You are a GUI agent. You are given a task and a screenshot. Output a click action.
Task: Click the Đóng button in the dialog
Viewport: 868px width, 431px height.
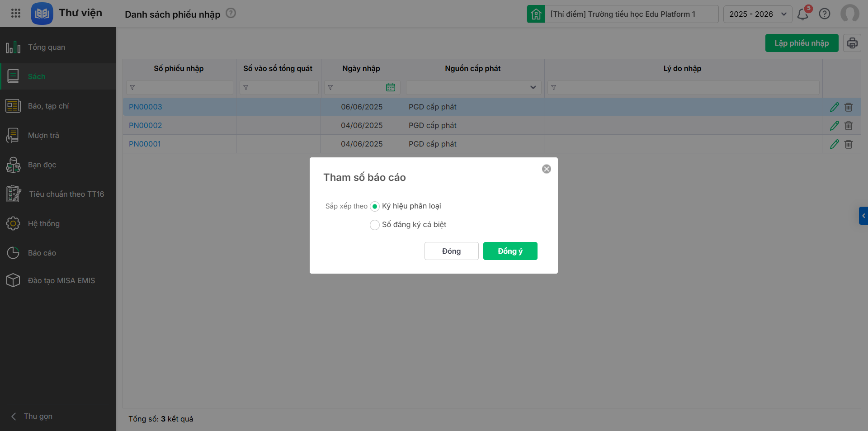(x=451, y=251)
